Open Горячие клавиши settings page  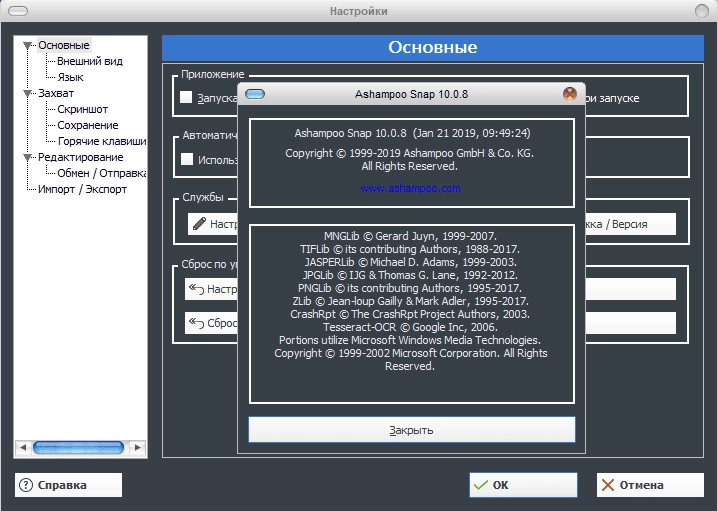(x=102, y=142)
